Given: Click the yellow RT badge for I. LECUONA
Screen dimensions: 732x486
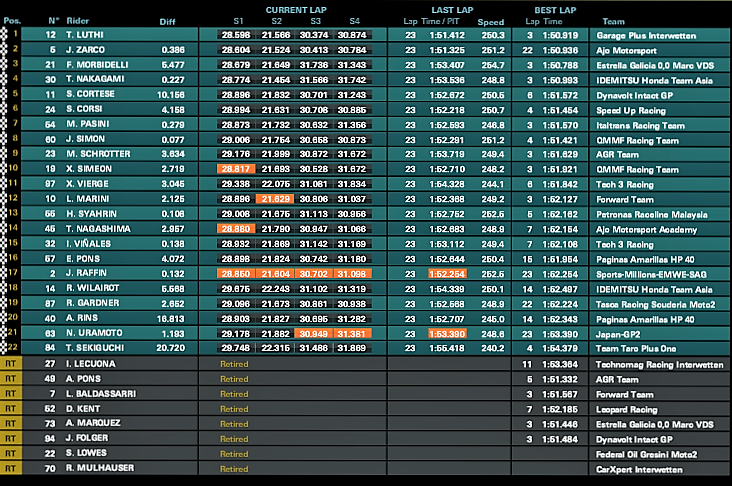Looking at the screenshot, I should pos(10,364).
